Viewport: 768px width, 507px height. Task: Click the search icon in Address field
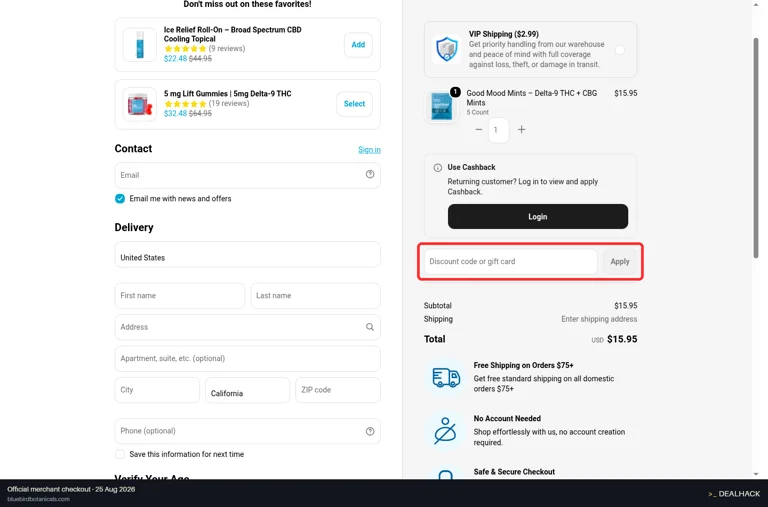tap(370, 327)
